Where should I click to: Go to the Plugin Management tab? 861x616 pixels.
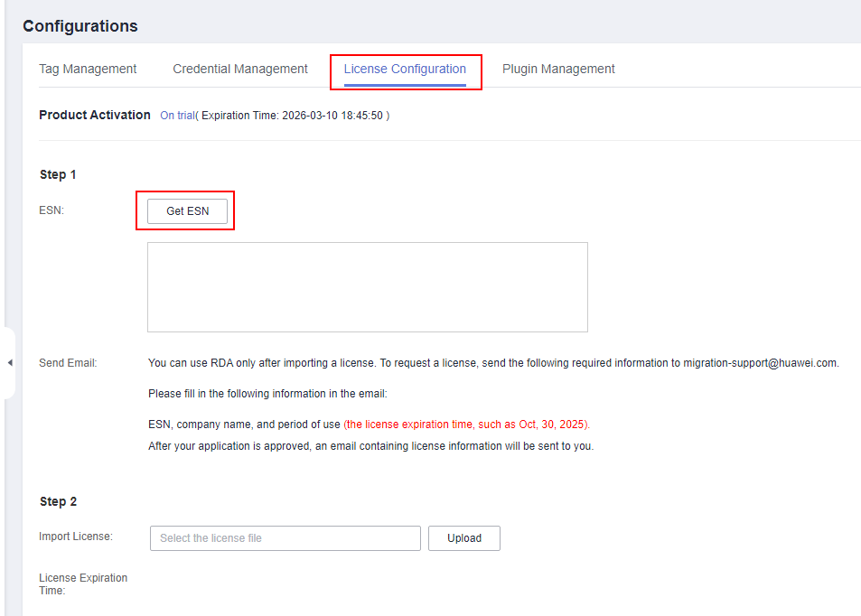tap(558, 69)
